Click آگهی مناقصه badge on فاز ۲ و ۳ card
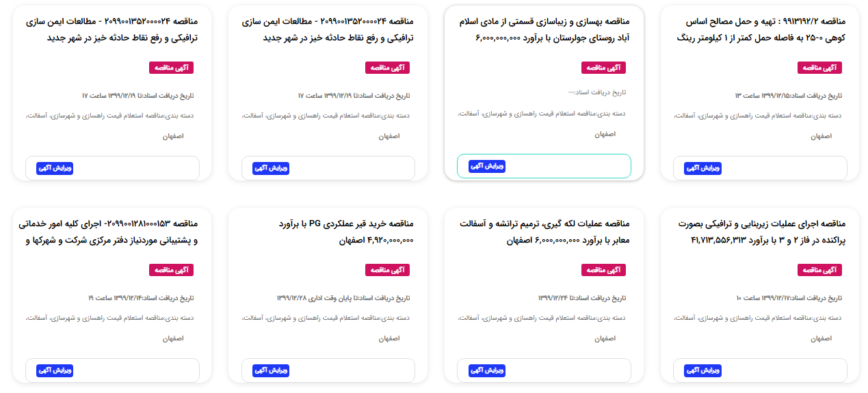Screen dimensions: 868x393 coord(819,270)
